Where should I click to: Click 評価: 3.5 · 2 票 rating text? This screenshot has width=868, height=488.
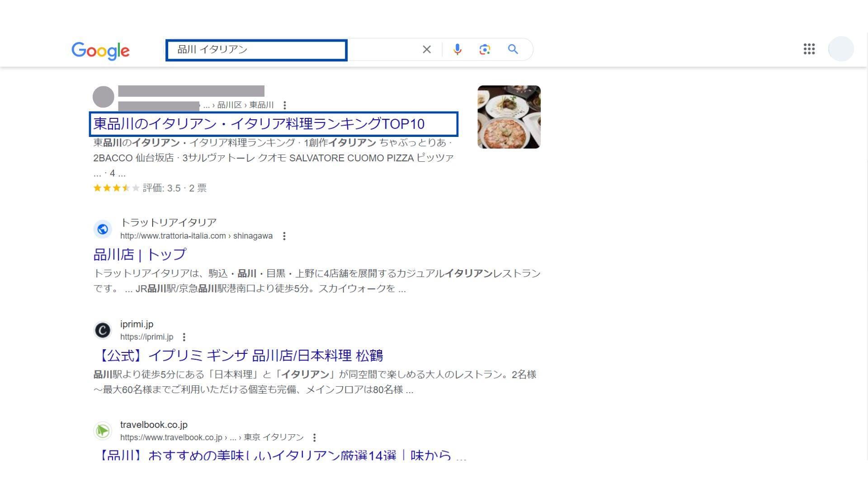click(x=175, y=188)
